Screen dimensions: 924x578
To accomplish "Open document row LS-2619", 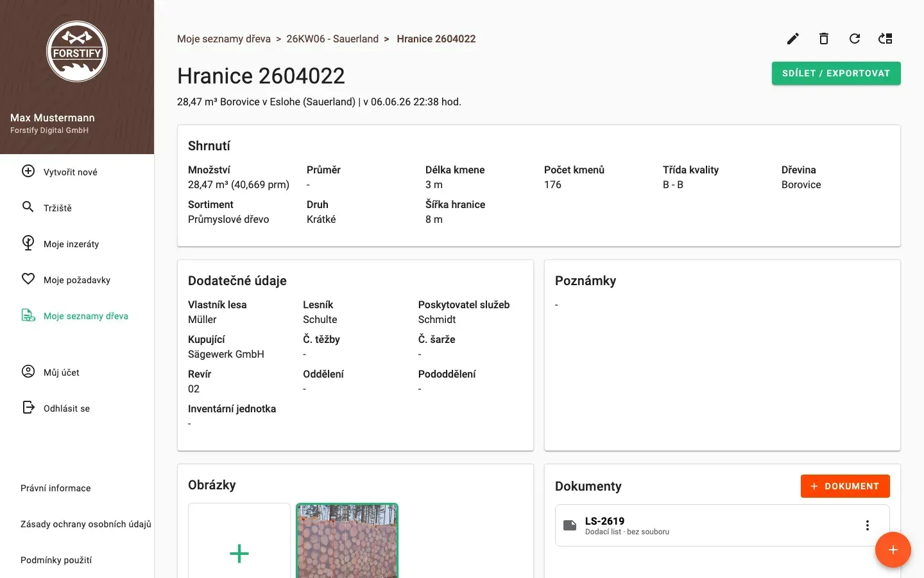I will pyautogui.click(x=723, y=525).
